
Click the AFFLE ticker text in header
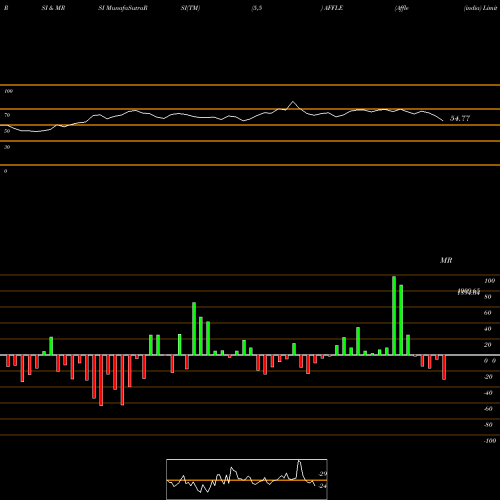click(333, 8)
